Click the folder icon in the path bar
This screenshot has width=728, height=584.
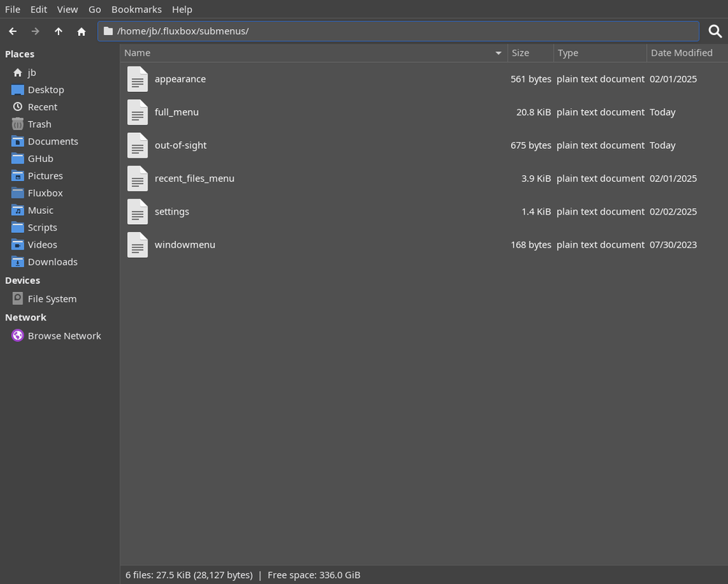tap(108, 31)
